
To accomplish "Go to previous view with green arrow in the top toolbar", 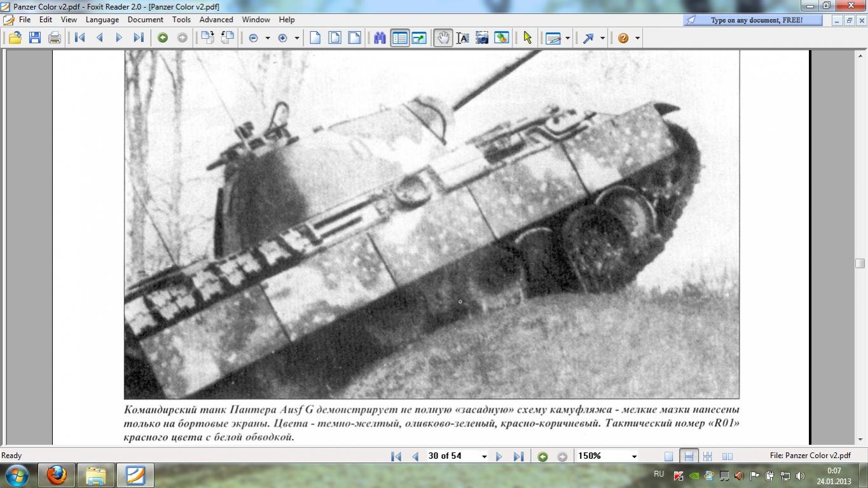I will (163, 38).
